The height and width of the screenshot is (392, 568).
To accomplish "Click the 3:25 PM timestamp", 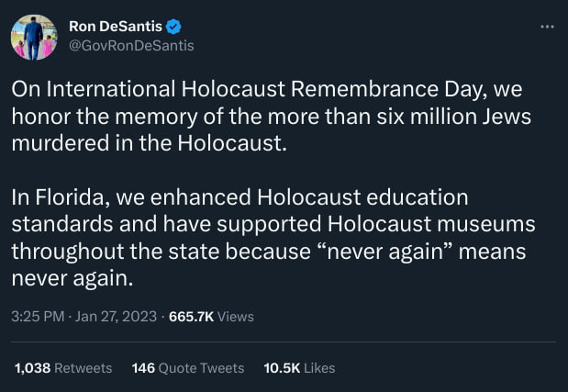I will pos(37,317).
